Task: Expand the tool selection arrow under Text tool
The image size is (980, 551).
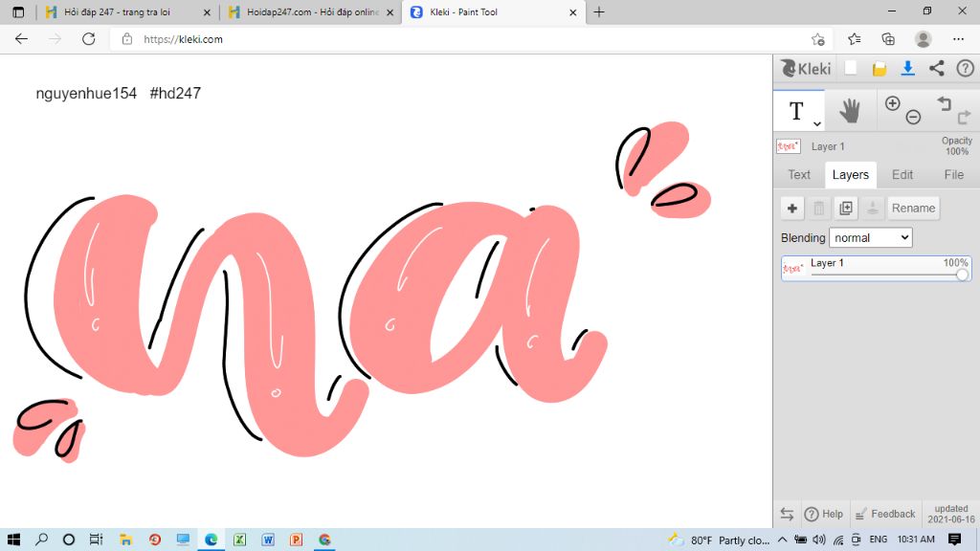Action: pyautogui.click(x=817, y=123)
